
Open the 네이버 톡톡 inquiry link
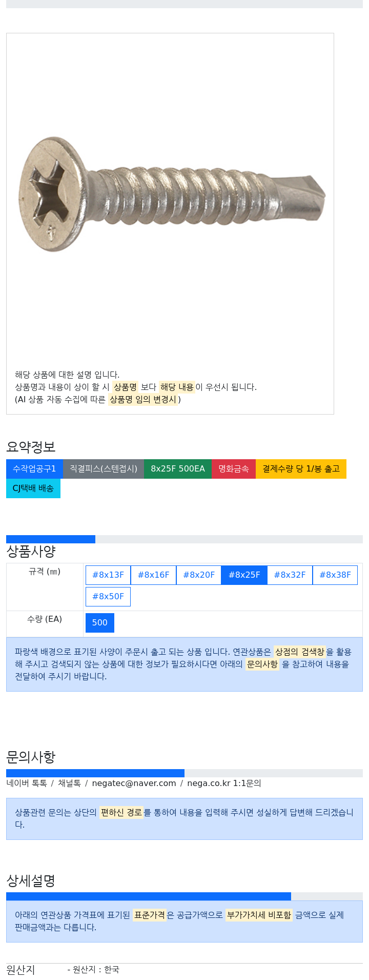click(27, 783)
